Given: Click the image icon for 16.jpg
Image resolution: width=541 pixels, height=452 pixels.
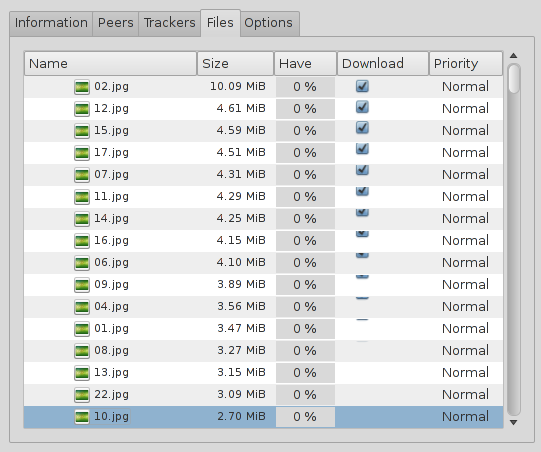Looking at the screenshot, I should [x=82, y=241].
